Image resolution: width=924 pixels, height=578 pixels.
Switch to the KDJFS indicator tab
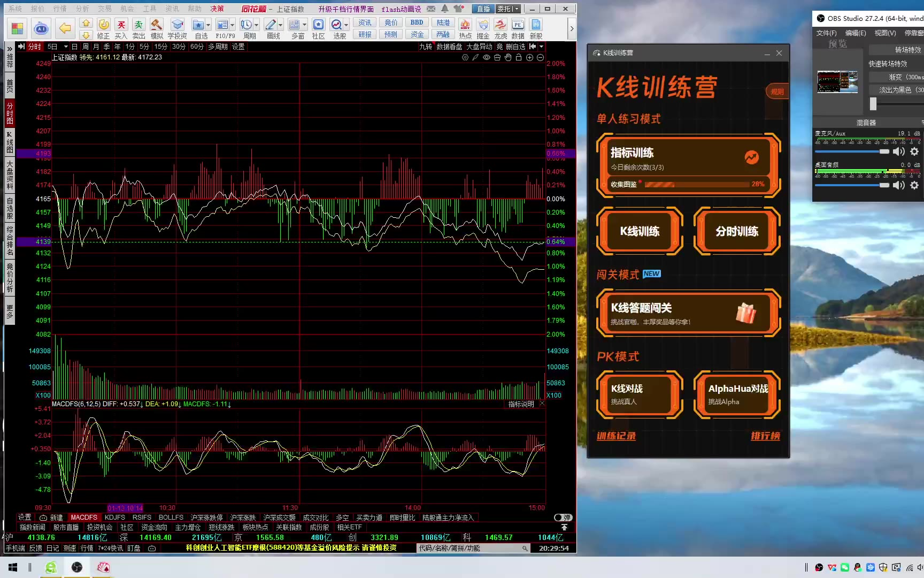pyautogui.click(x=114, y=518)
